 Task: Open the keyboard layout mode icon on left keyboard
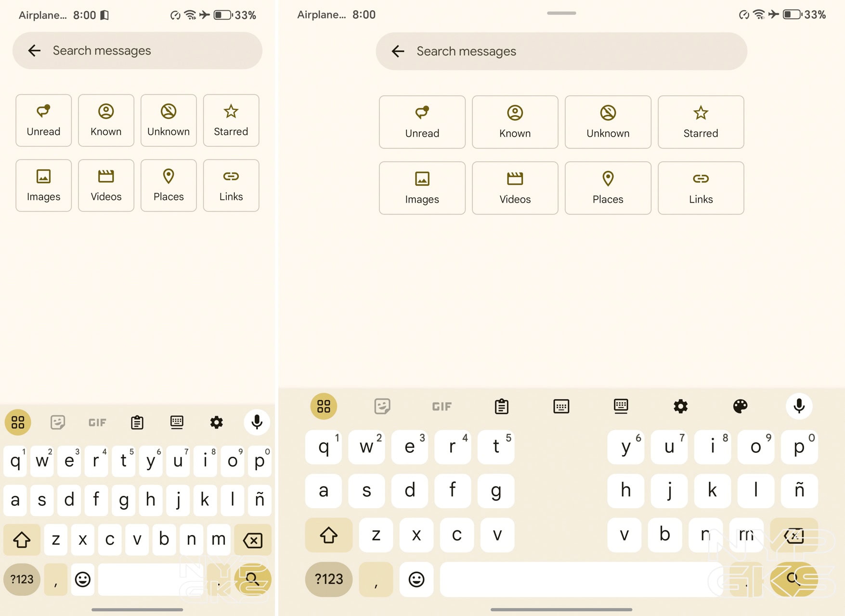(177, 423)
